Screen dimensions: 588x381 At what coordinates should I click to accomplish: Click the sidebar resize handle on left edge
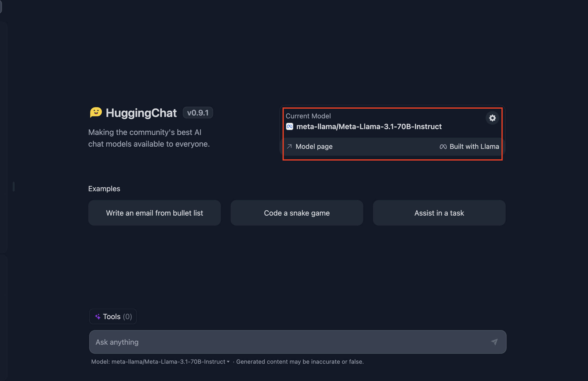pos(14,187)
